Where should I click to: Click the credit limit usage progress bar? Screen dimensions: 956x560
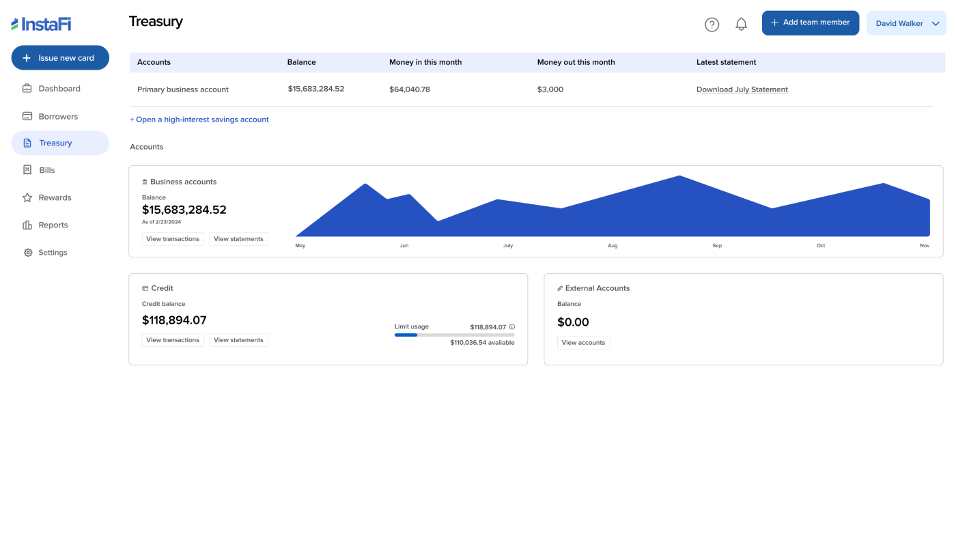454,335
